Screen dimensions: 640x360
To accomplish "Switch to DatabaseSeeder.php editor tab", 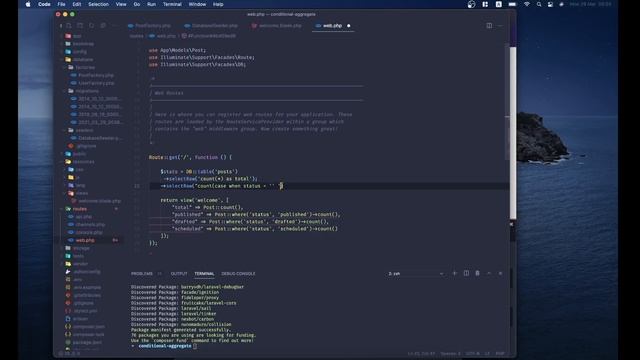I will 211,26.
